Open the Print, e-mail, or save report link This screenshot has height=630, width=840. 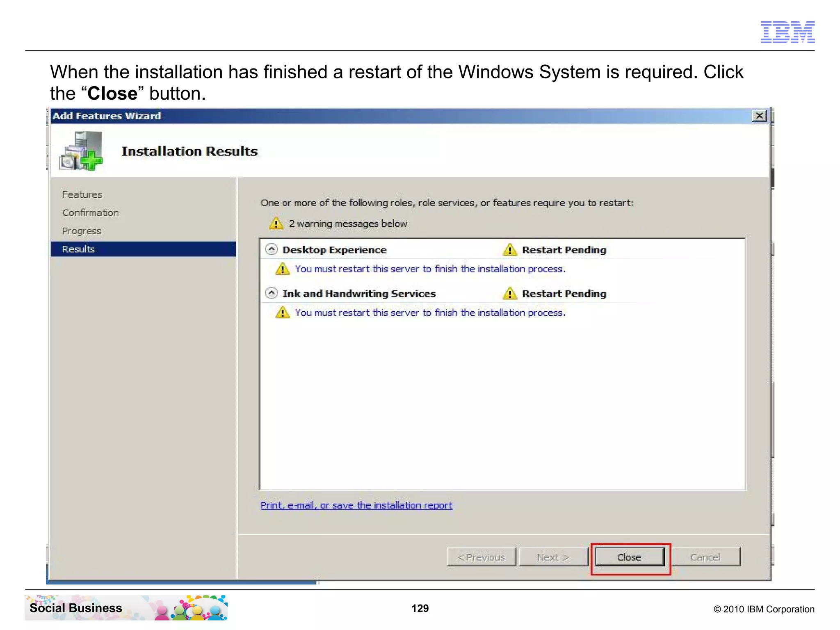pyautogui.click(x=356, y=505)
